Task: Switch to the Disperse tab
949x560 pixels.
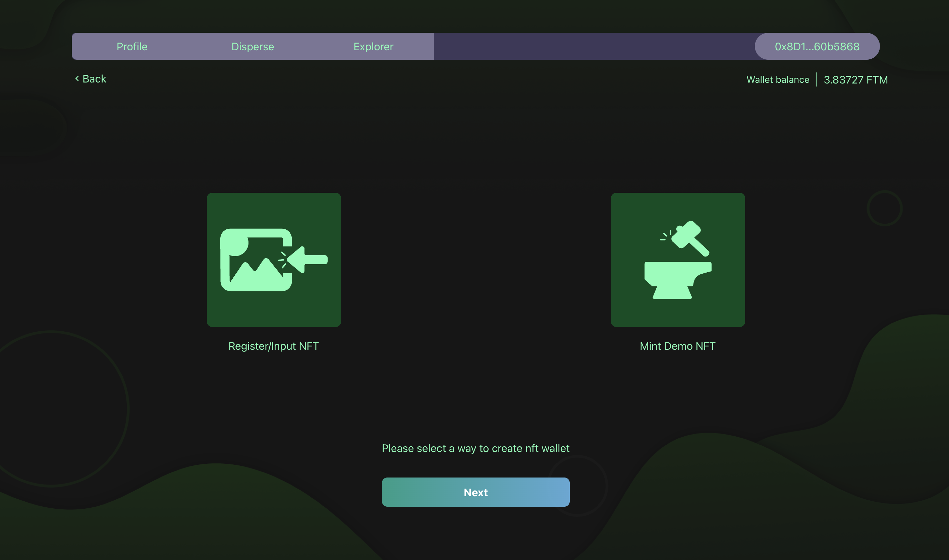Action: pyautogui.click(x=253, y=46)
